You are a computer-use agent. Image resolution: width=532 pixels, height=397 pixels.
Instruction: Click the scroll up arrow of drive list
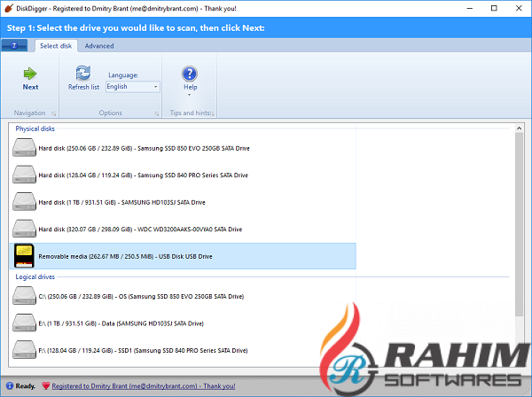pos(519,128)
